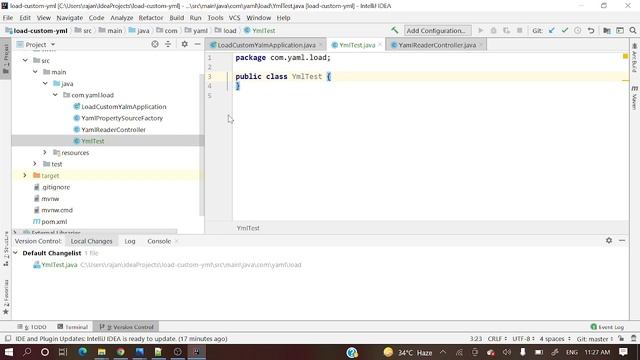Viewport: 640px width, 360px height.
Task: Expand the target folder
Action: (x=25, y=175)
